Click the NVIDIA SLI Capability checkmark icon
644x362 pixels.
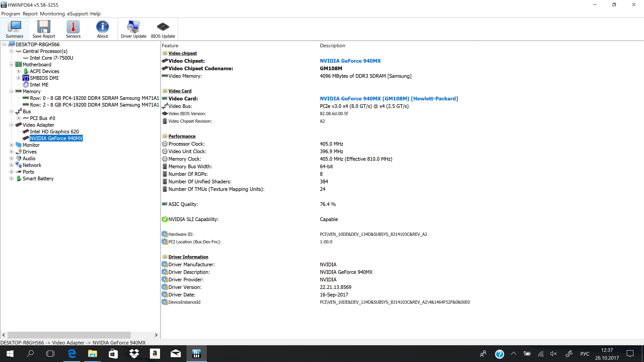[x=165, y=219]
